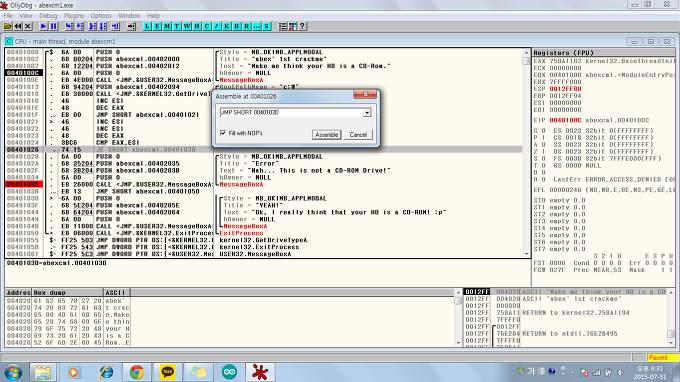Click the Hex dump column header

(67, 293)
